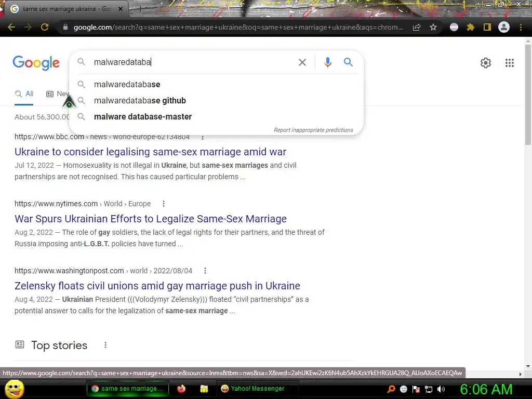Open options for the nytimes.com result
532x399 pixels.
click(164, 204)
